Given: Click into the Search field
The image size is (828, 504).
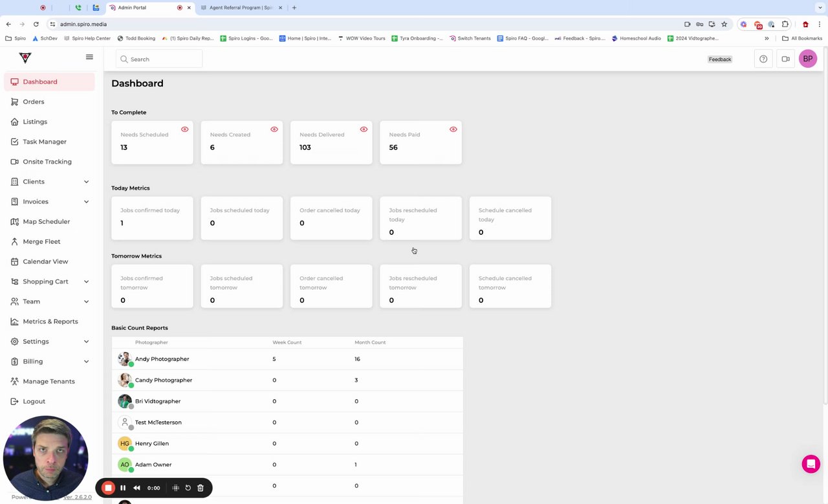Looking at the screenshot, I should pyautogui.click(x=159, y=59).
